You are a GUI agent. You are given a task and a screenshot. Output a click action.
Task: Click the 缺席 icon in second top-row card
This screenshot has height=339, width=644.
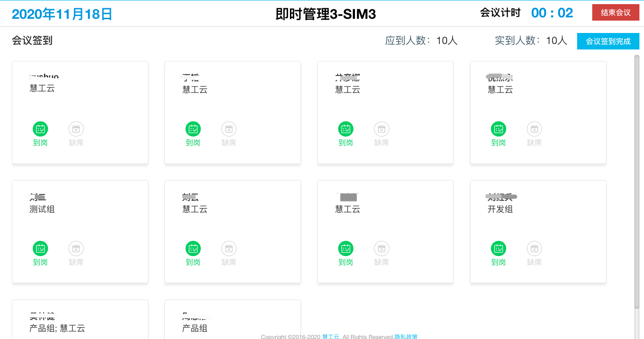click(x=229, y=129)
